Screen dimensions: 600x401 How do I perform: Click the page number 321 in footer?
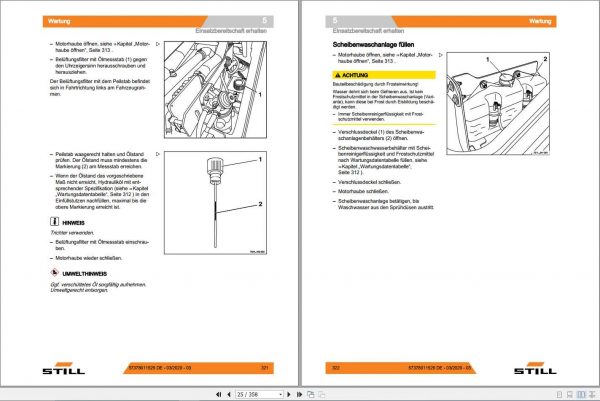(x=264, y=368)
